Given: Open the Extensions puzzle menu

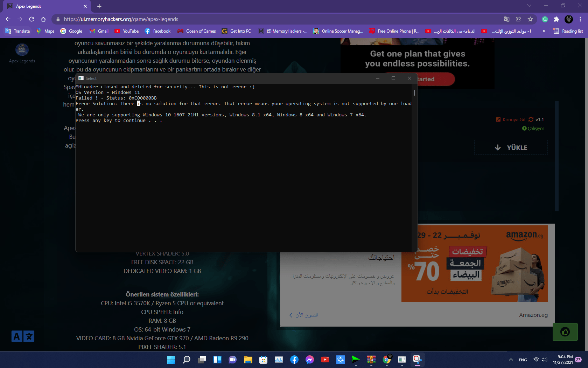Looking at the screenshot, I should point(556,19).
